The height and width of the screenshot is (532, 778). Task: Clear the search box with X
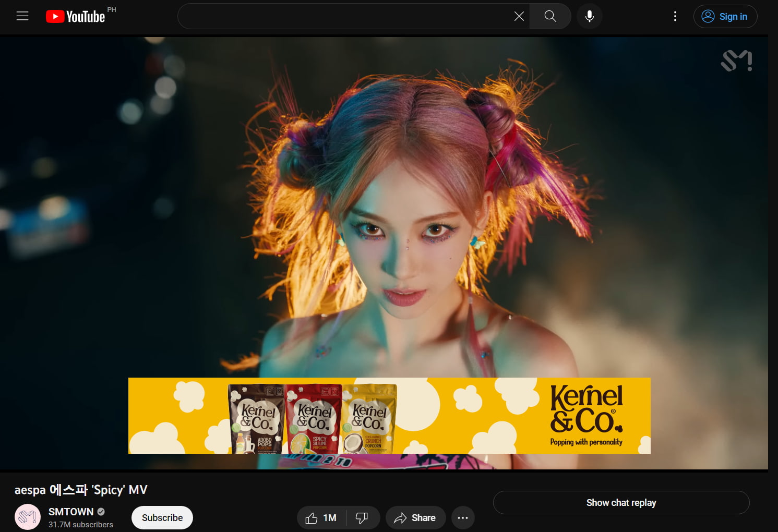coord(519,16)
